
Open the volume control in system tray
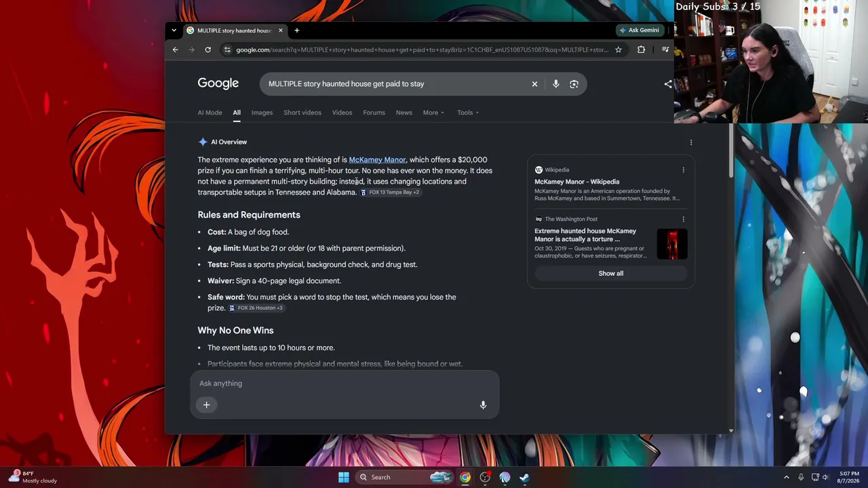point(825,477)
